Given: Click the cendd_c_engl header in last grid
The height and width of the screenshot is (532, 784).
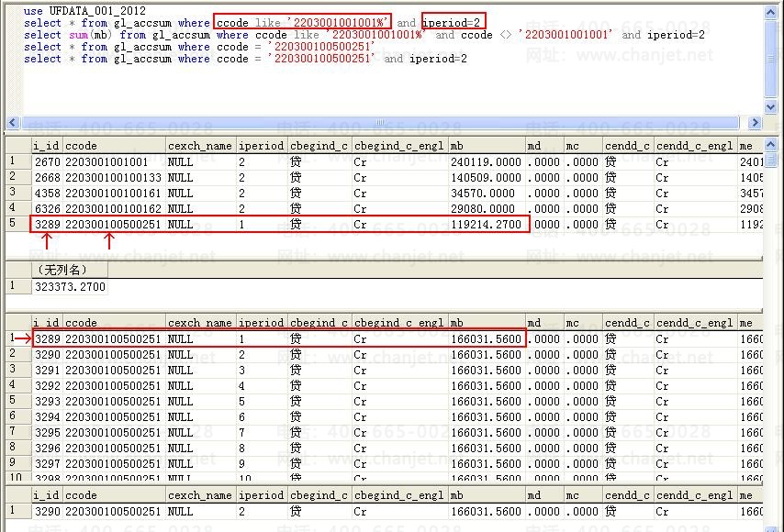Looking at the screenshot, I should tap(695, 495).
